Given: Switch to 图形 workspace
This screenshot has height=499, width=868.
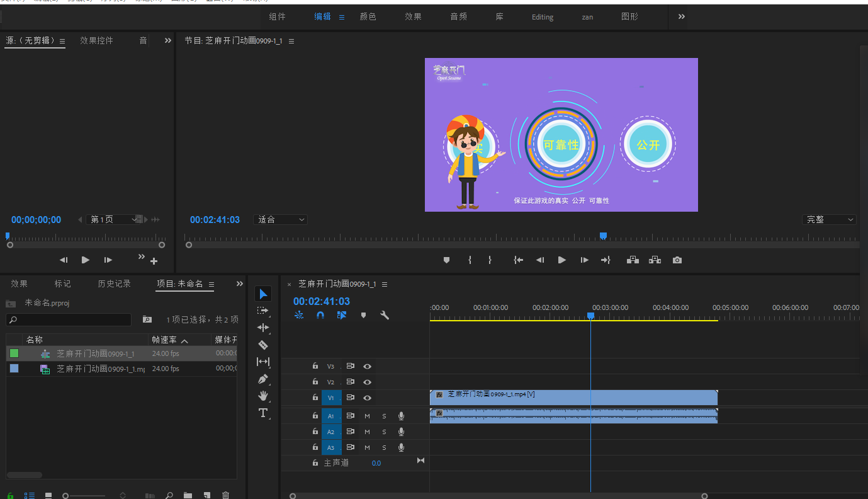Looking at the screenshot, I should pyautogui.click(x=629, y=17).
